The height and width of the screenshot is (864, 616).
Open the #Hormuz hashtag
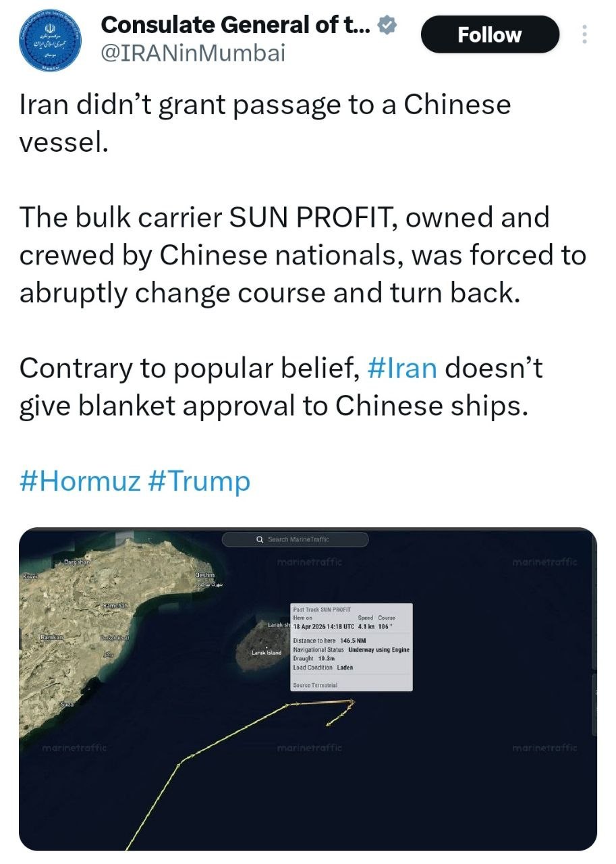click(80, 481)
